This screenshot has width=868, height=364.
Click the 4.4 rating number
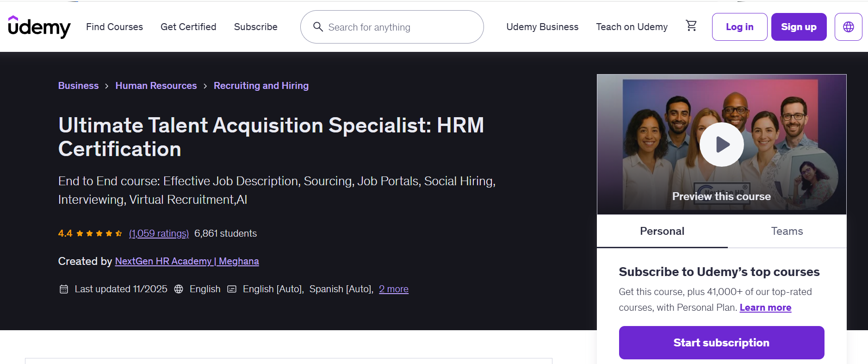[65, 233]
